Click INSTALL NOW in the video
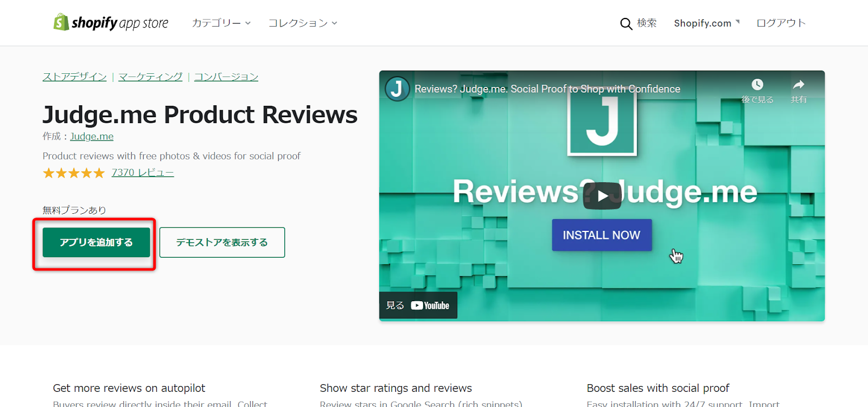 point(602,235)
